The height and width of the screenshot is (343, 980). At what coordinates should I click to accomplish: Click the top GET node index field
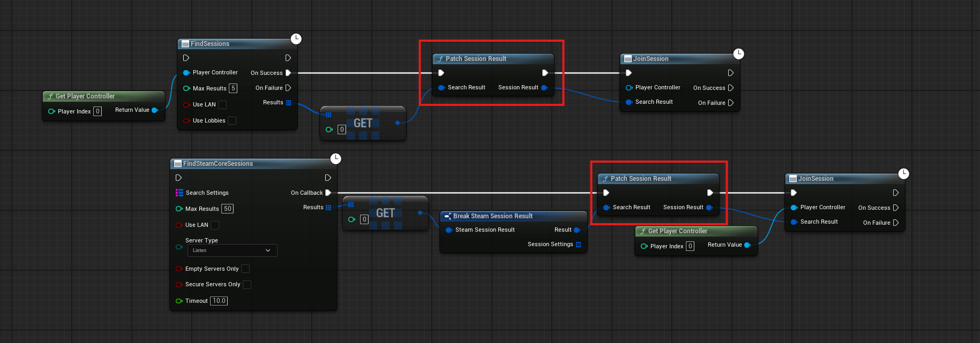click(x=342, y=129)
